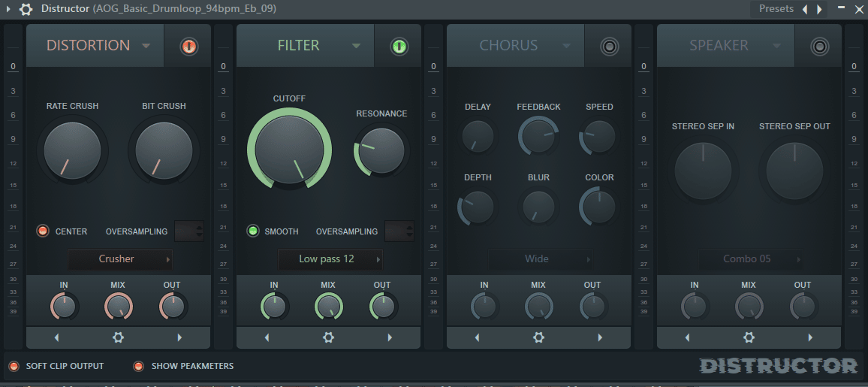Open the Presets menu
The height and width of the screenshot is (387, 868).
tap(776, 9)
